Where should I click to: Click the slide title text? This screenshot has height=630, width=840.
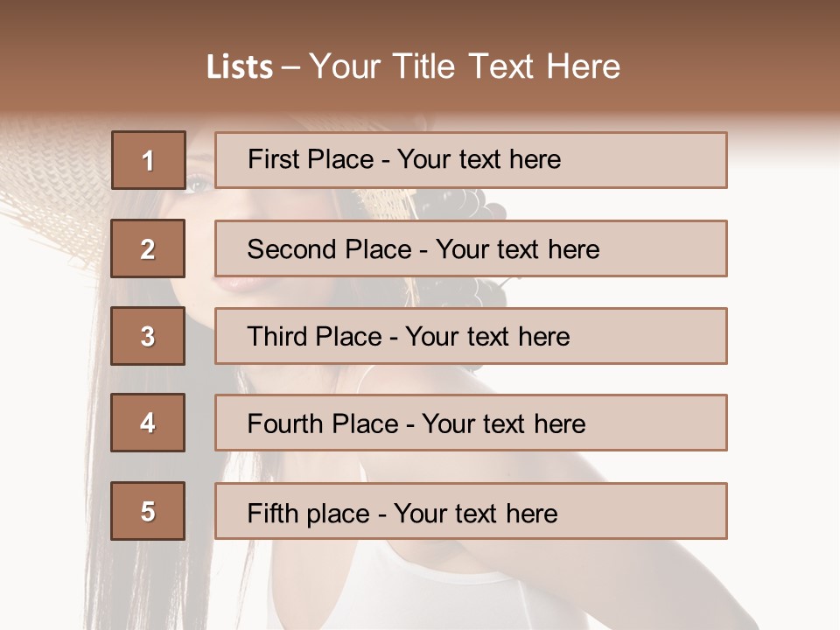[x=413, y=66]
